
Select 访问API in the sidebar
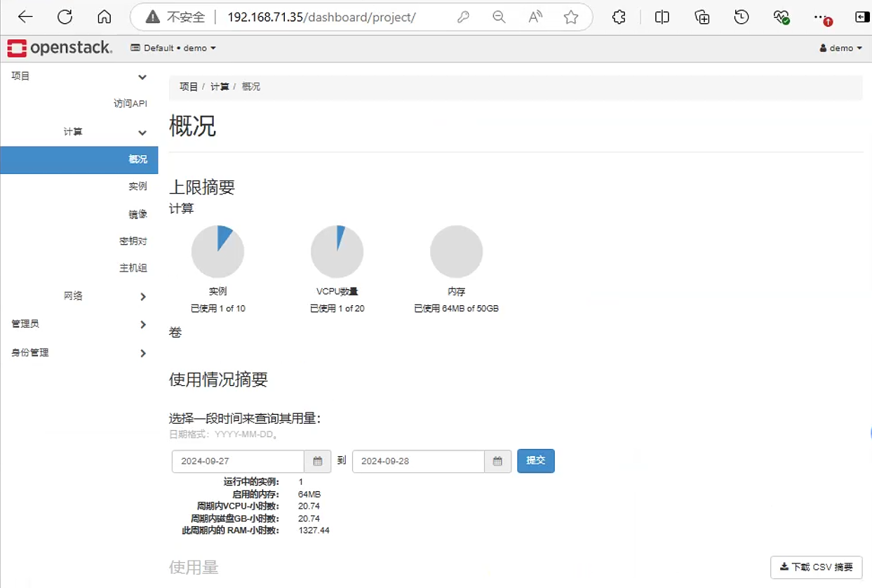pyautogui.click(x=130, y=103)
